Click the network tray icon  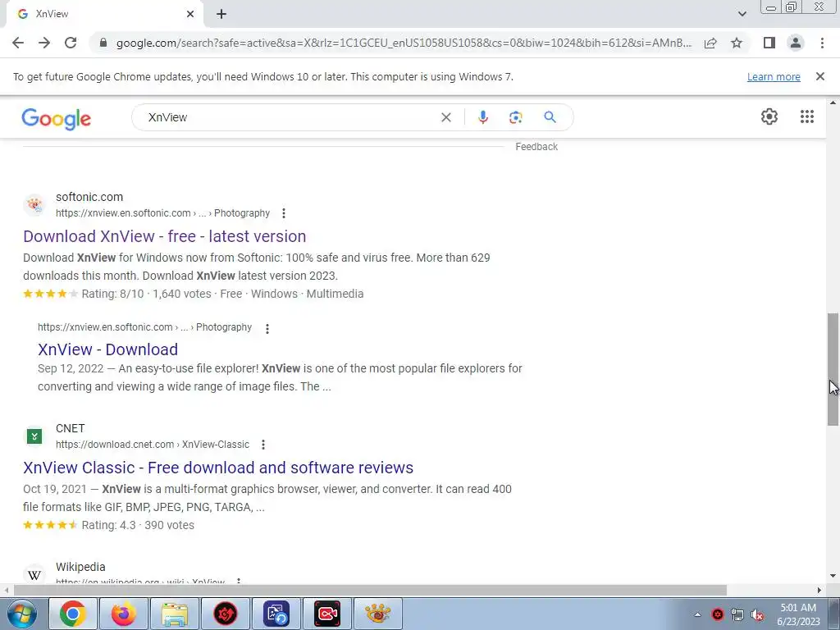click(x=737, y=614)
